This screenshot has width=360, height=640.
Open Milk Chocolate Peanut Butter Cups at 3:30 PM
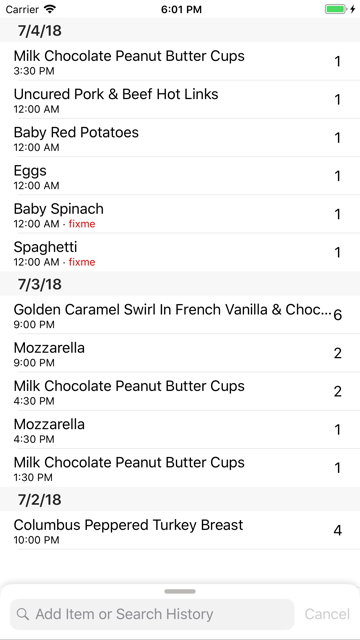tap(180, 62)
